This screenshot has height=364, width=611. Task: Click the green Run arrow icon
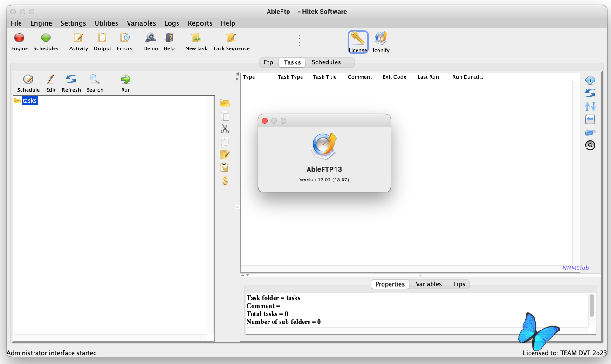point(125,80)
